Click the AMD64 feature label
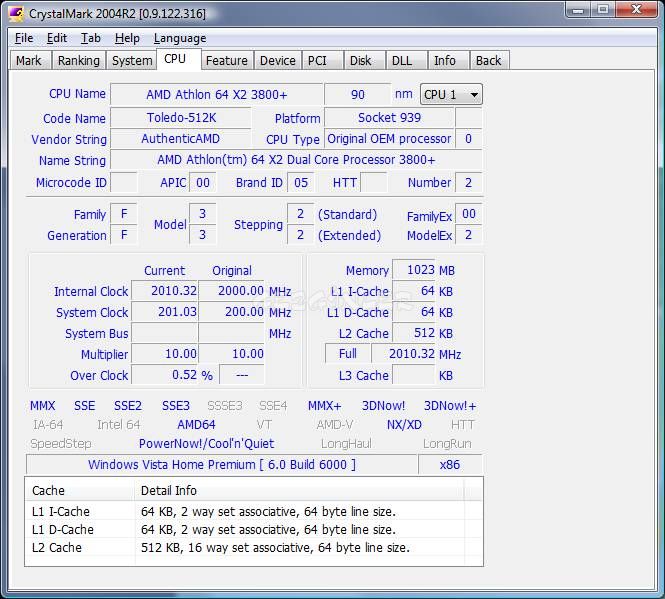 (x=196, y=425)
